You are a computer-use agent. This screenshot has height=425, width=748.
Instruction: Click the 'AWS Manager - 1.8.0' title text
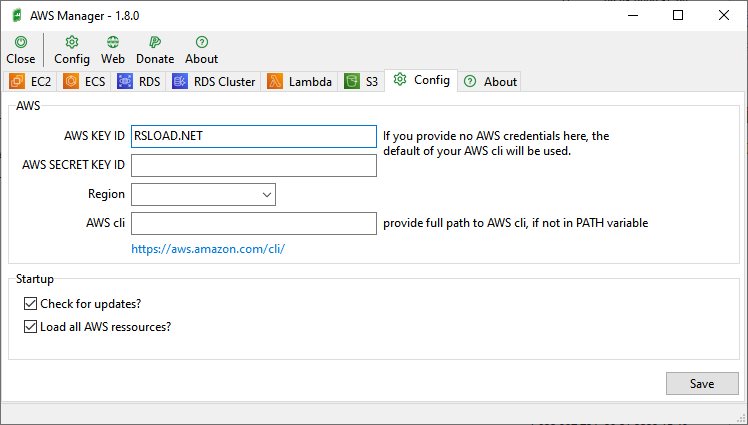pyautogui.click(x=84, y=16)
